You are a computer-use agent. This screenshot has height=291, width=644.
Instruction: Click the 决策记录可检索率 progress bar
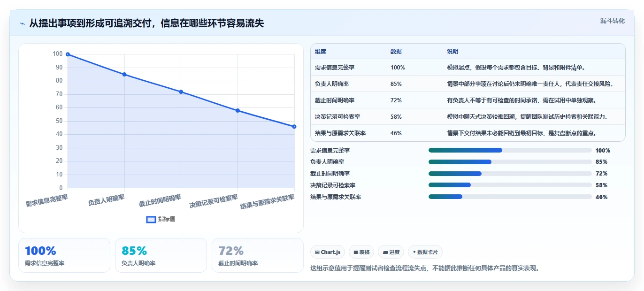pyautogui.click(x=510, y=185)
